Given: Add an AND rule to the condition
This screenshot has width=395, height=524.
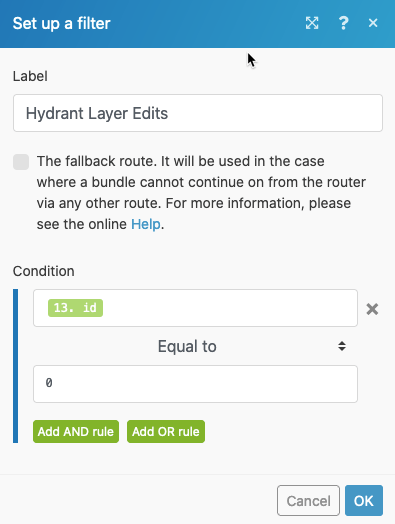Looking at the screenshot, I should coord(76,431).
